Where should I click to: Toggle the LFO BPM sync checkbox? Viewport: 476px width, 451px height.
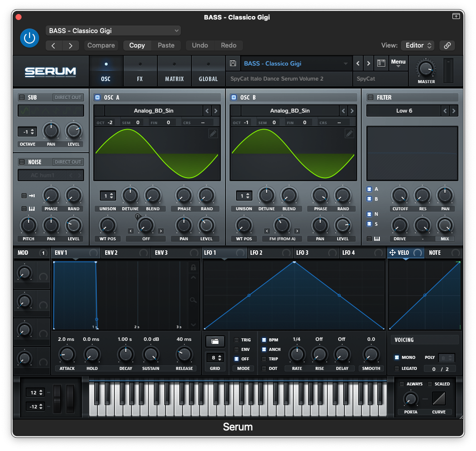click(264, 340)
